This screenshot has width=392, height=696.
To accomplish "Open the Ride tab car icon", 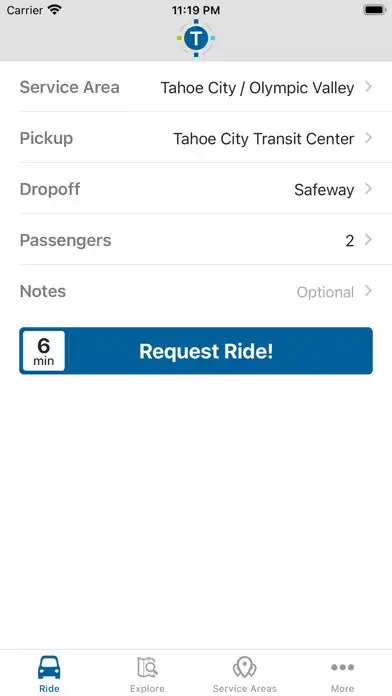I will click(x=49, y=667).
